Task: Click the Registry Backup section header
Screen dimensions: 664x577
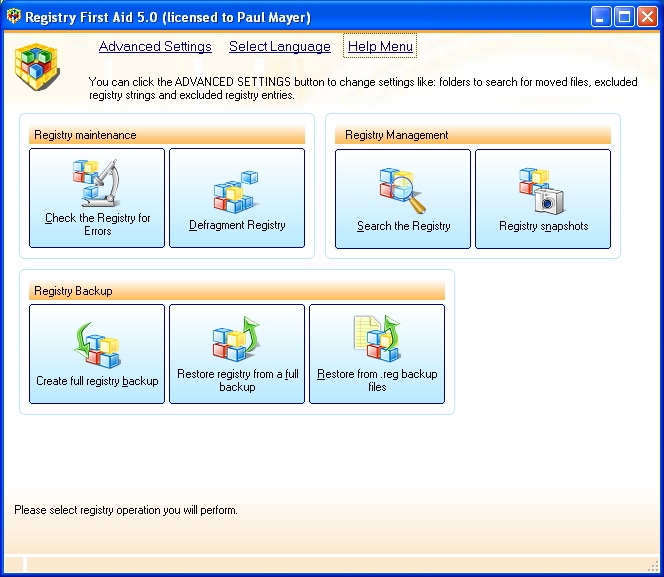Action: (x=236, y=291)
